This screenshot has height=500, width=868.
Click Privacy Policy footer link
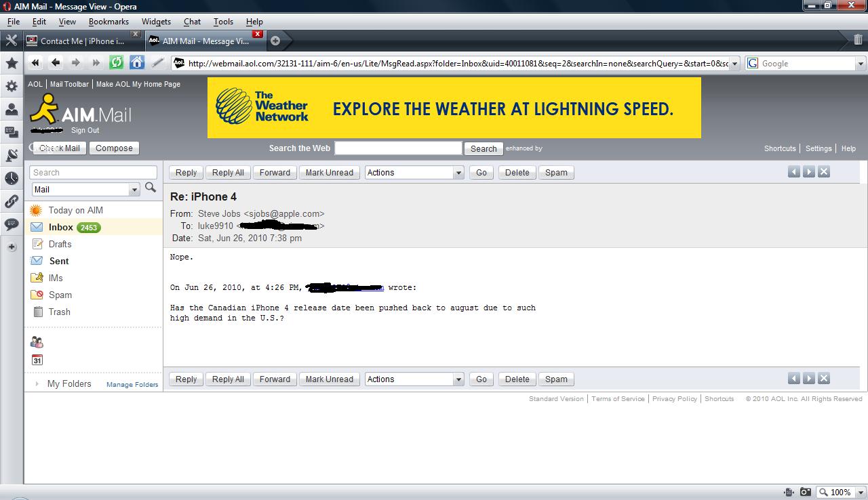click(675, 399)
